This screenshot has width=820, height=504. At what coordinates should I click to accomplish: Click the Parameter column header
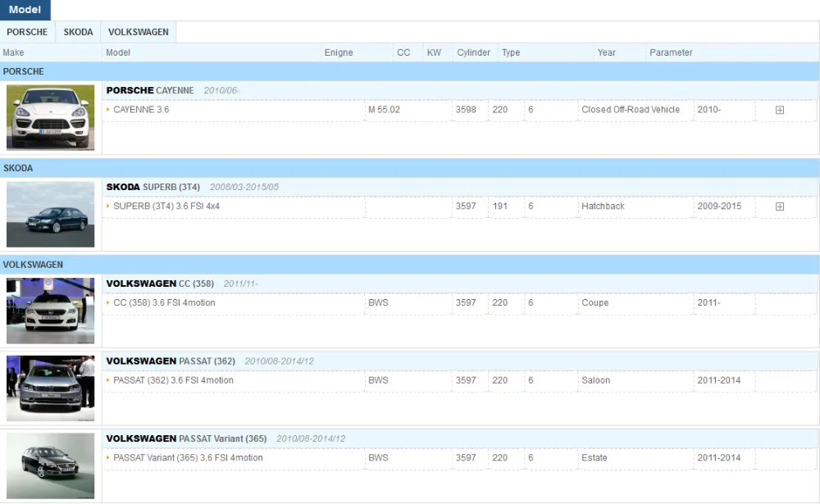pos(671,52)
